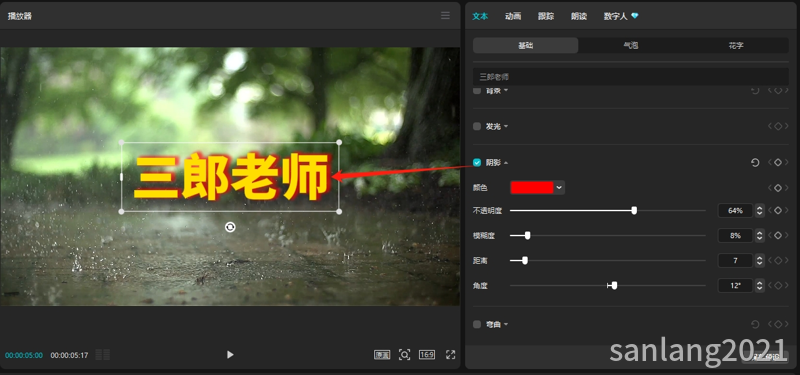Viewport: 800px width, 375px height.
Task: Go to previous keyframe on 不透明度 row
Action: point(770,210)
